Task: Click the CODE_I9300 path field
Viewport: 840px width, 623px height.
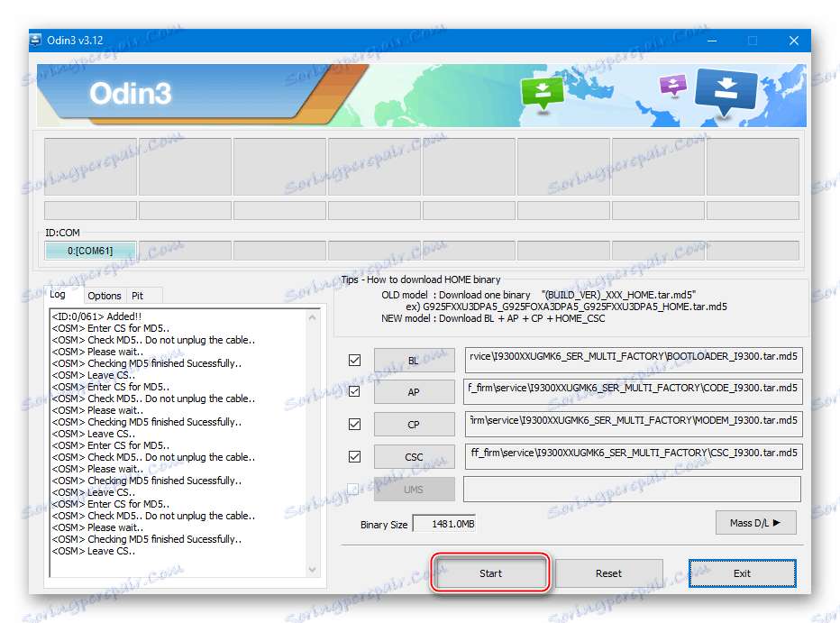Action: pyautogui.click(x=634, y=391)
